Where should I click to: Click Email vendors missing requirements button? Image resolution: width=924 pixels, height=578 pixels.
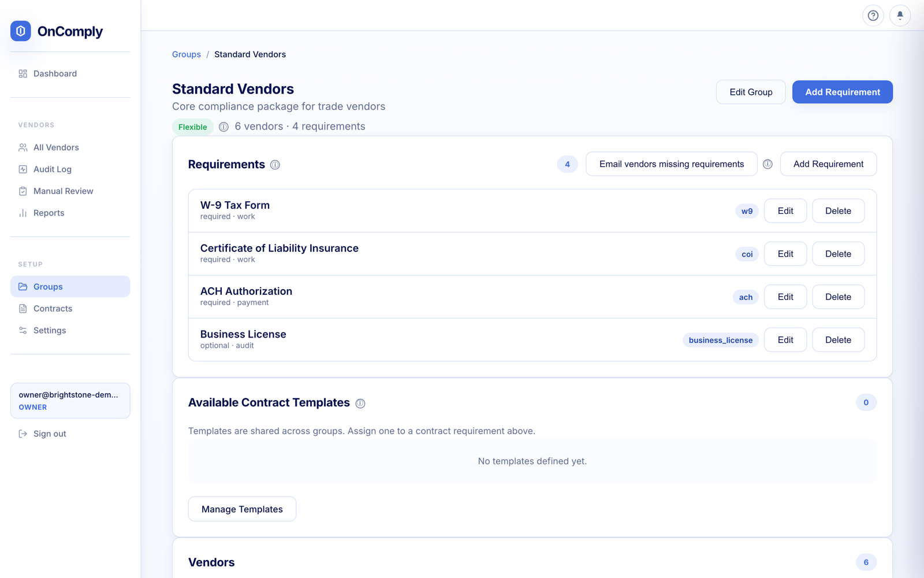click(672, 164)
